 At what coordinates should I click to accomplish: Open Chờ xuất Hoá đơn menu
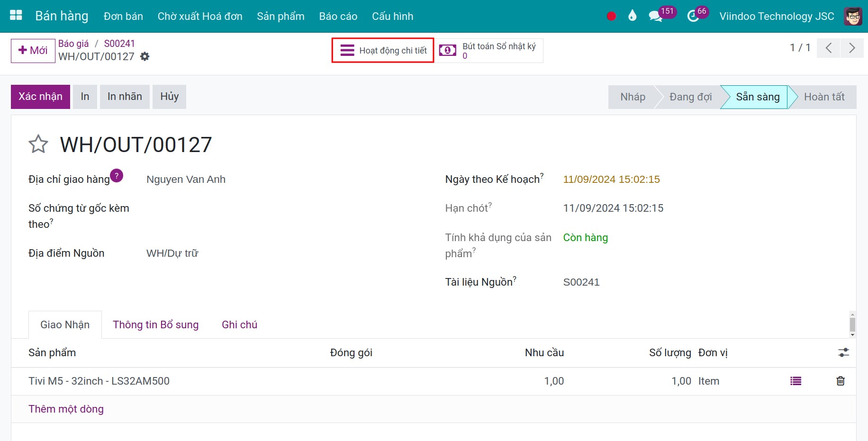pos(200,16)
